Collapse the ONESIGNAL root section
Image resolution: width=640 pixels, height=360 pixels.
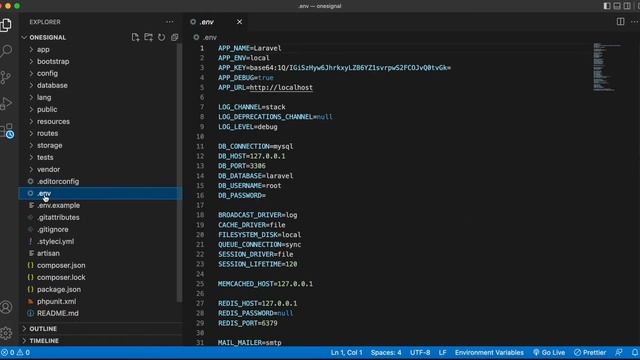pyautogui.click(x=47, y=38)
